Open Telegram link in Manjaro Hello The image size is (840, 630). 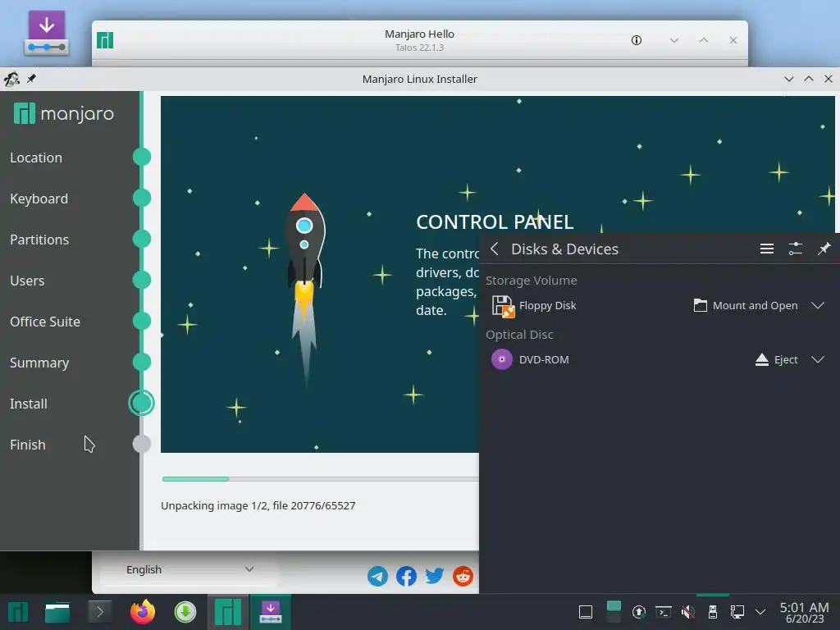(377, 577)
